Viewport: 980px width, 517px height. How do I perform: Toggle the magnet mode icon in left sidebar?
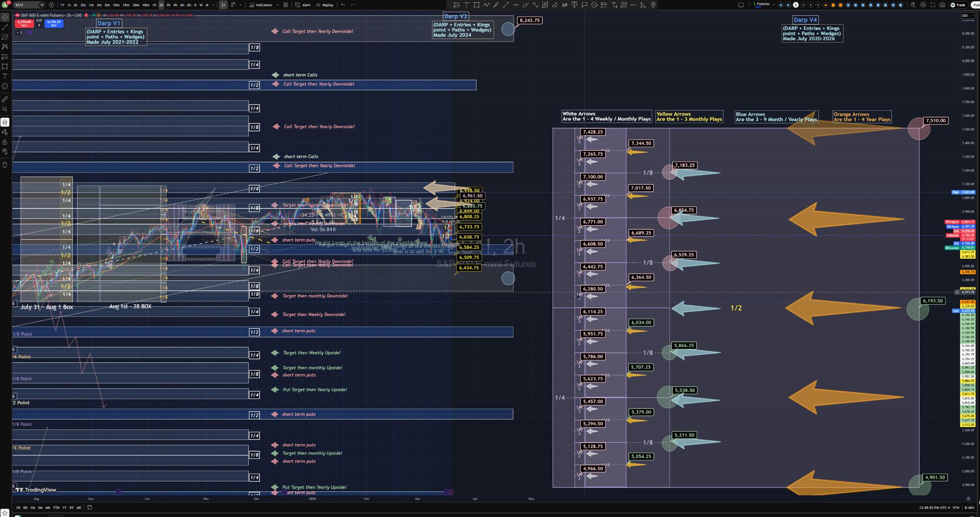[x=5, y=122]
